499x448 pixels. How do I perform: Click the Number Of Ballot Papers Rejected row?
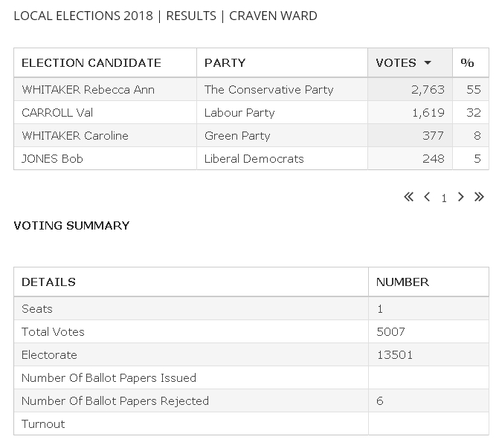(115, 401)
